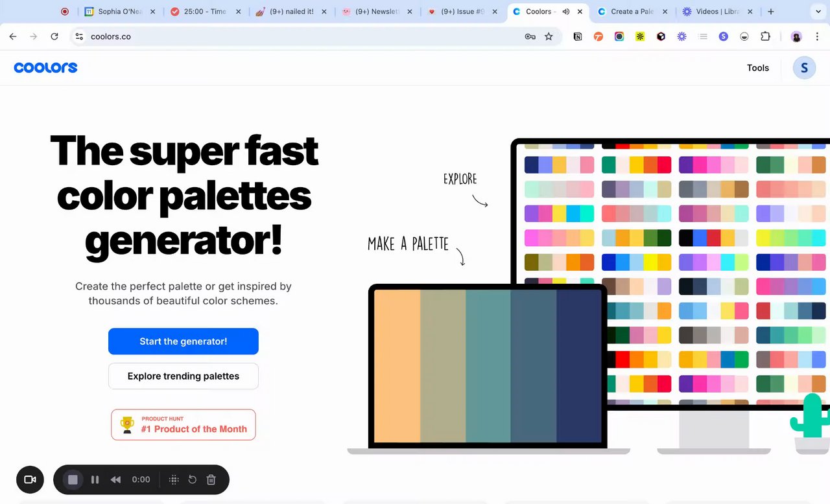Open the yellow asterisk extension

coord(640,36)
